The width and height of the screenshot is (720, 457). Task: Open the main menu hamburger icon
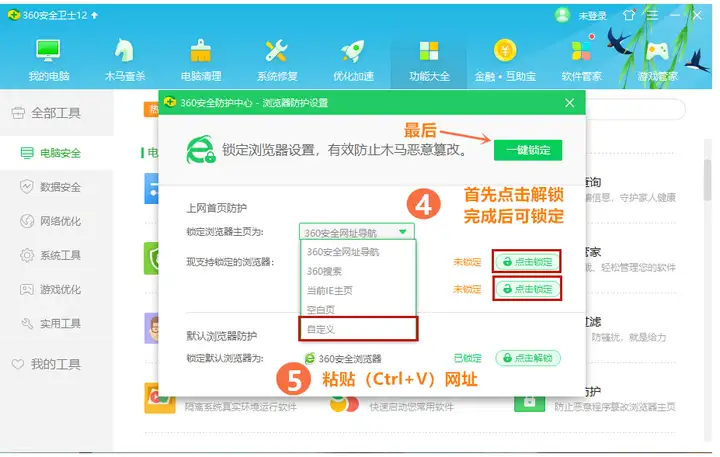point(652,15)
